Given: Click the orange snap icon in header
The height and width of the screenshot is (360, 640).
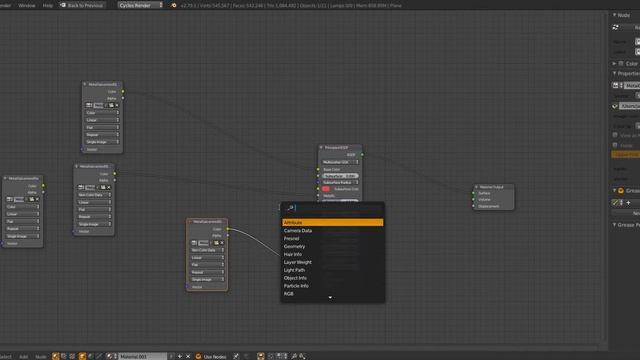Looking at the screenshot, I should 260,356.
